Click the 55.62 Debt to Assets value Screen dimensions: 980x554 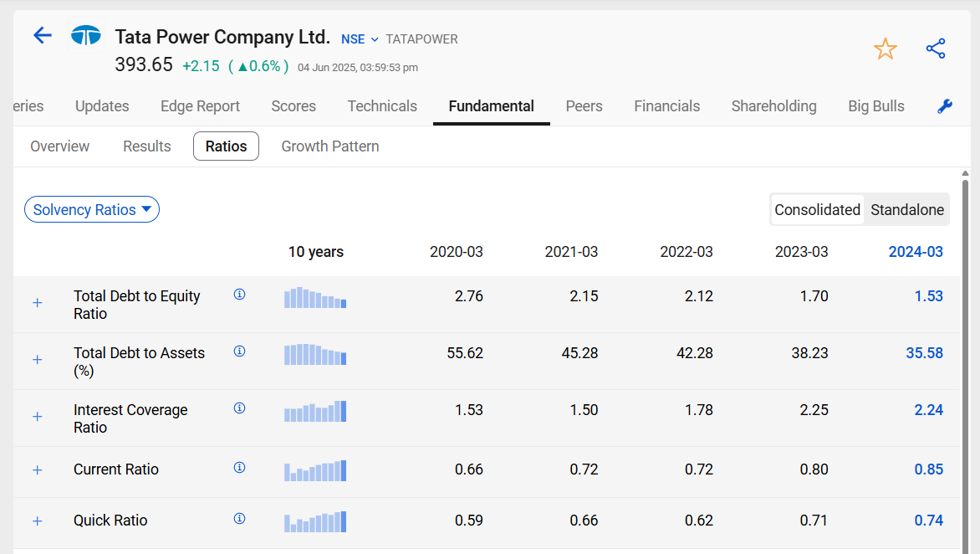point(465,353)
